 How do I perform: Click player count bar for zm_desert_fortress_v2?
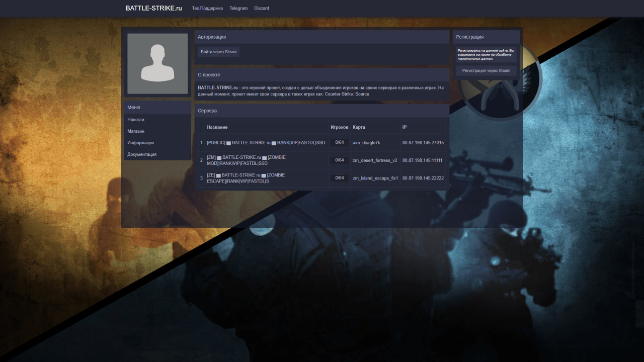340,160
